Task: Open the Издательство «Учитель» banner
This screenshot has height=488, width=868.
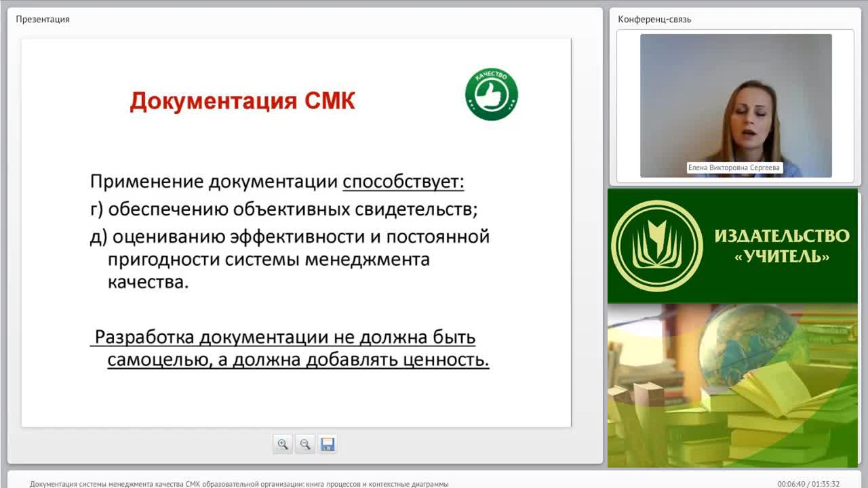Action: click(x=732, y=246)
